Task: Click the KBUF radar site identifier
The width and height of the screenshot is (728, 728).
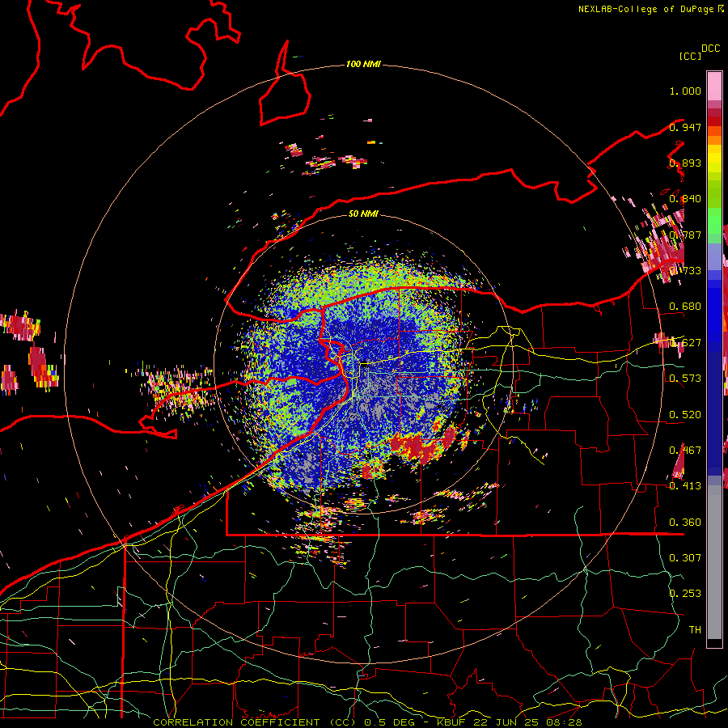Action: (x=451, y=722)
